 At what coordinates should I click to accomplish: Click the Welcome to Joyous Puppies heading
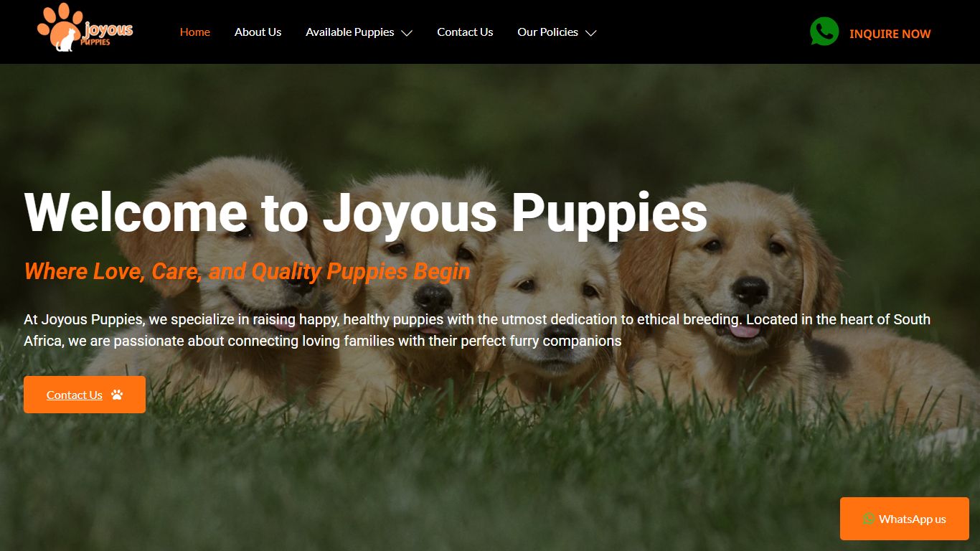click(366, 213)
